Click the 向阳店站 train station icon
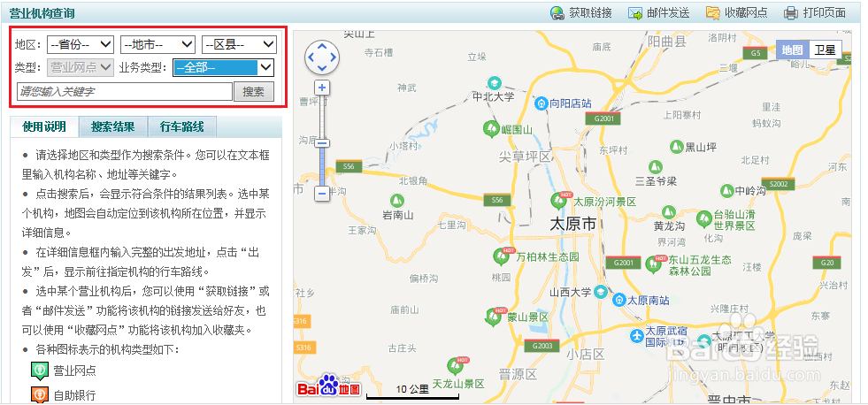The width and height of the screenshot is (868, 405). tap(541, 103)
